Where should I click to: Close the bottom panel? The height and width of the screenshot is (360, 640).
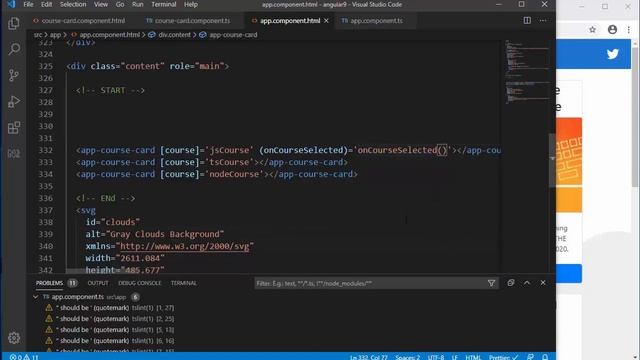tap(543, 283)
